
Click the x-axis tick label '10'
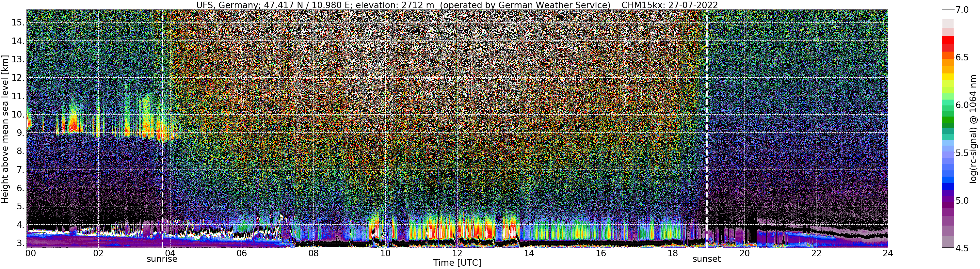click(x=385, y=253)
